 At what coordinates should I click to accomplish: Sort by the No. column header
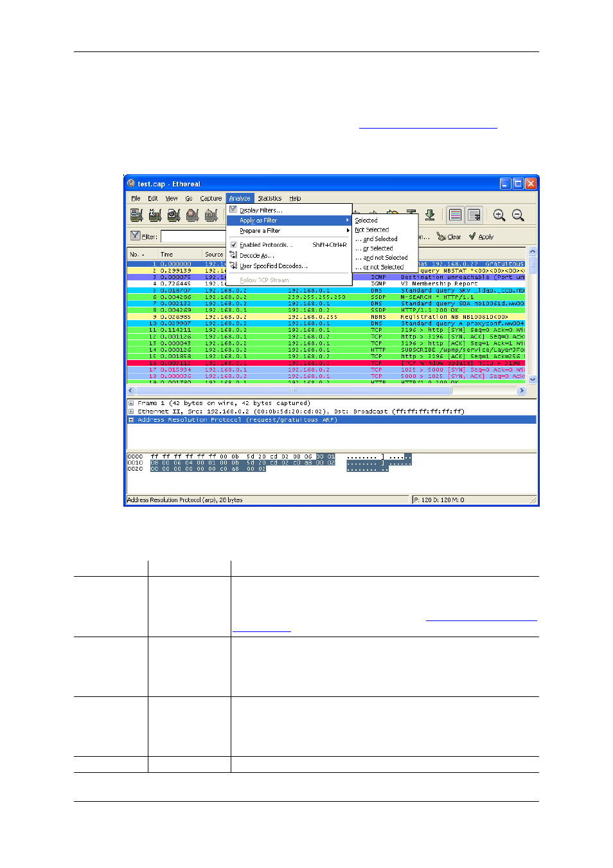coord(141,254)
